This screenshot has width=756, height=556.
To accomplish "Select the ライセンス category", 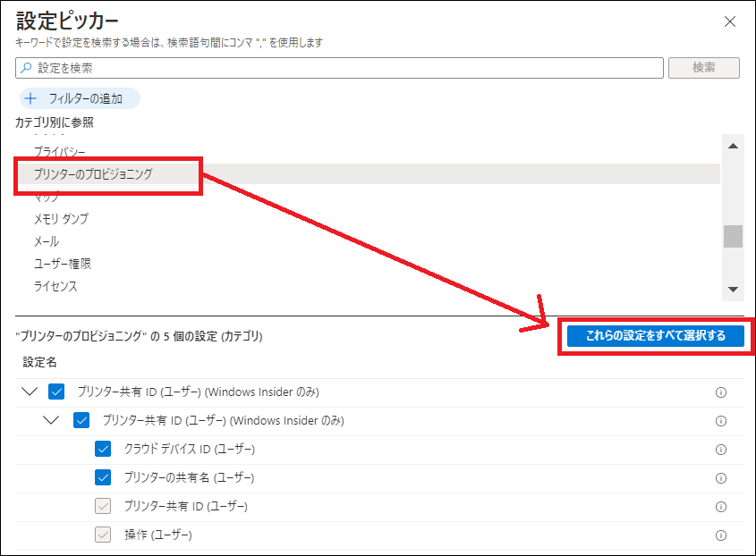I will 55,286.
